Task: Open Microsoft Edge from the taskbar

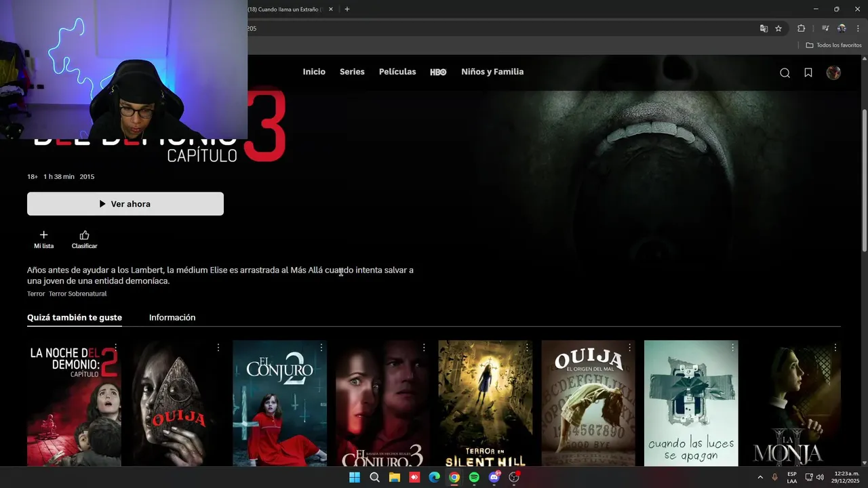Action: pyautogui.click(x=434, y=477)
